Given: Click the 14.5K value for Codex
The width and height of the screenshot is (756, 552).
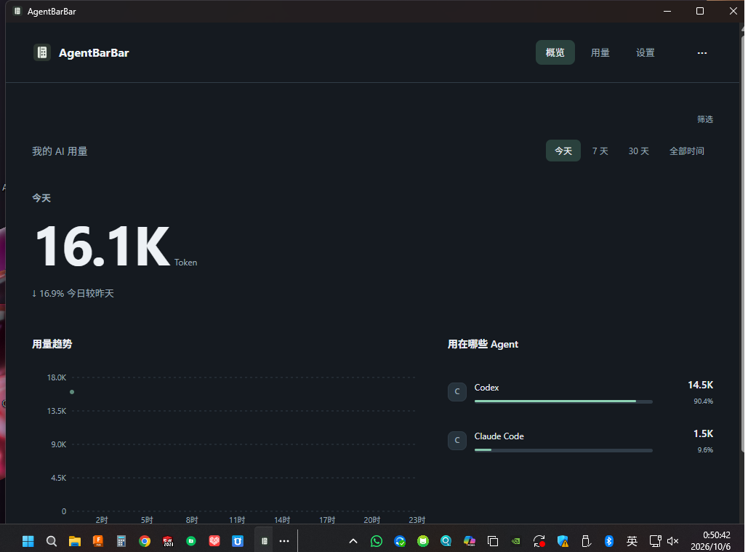Looking at the screenshot, I should tap(700, 385).
